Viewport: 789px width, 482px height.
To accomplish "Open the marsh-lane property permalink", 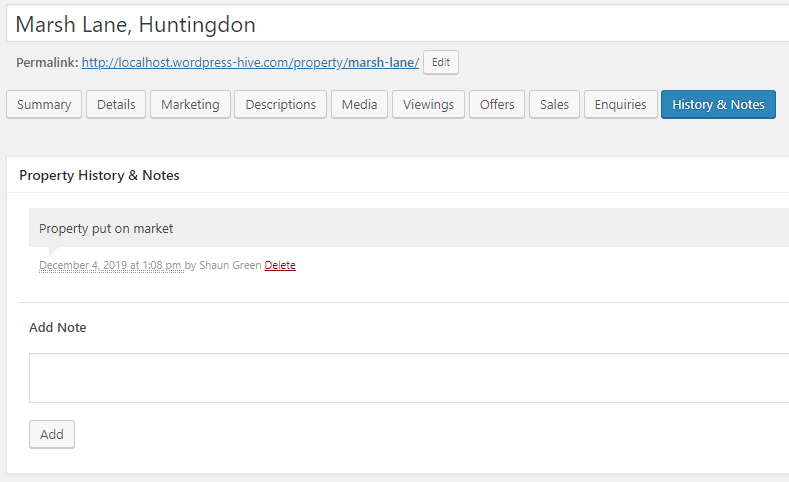I will tap(250, 62).
